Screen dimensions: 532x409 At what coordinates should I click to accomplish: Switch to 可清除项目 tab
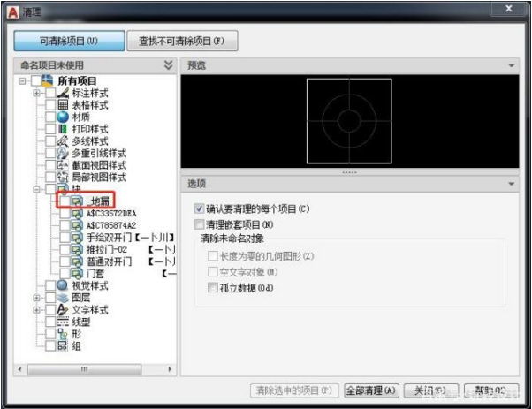coord(69,41)
